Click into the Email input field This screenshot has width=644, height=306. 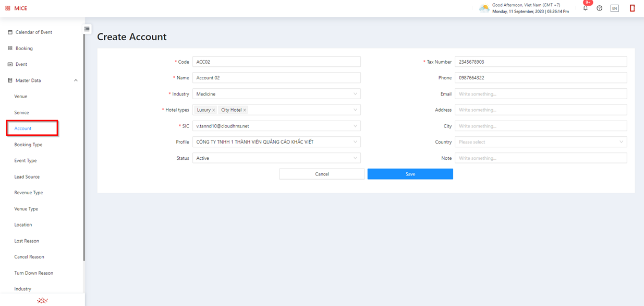540,94
